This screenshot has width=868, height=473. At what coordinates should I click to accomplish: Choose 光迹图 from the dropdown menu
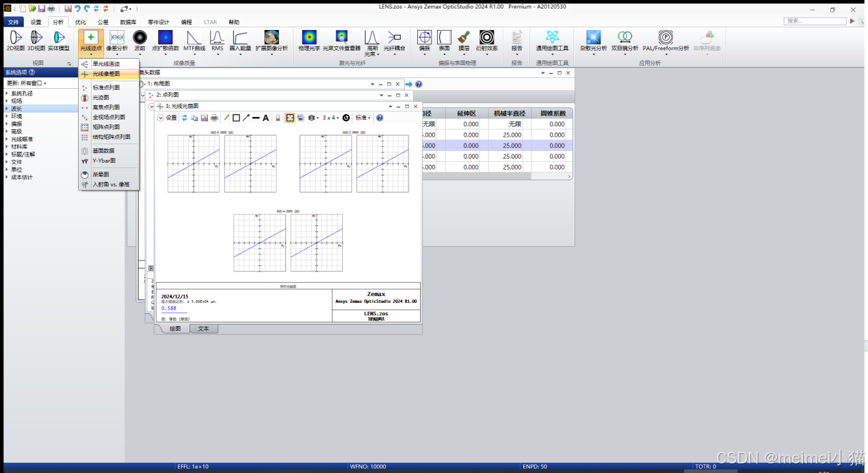pyautogui.click(x=109, y=98)
